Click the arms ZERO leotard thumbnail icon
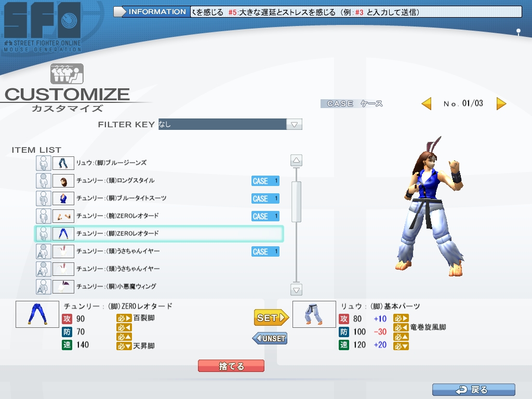This screenshot has height=399, width=532. point(63,216)
